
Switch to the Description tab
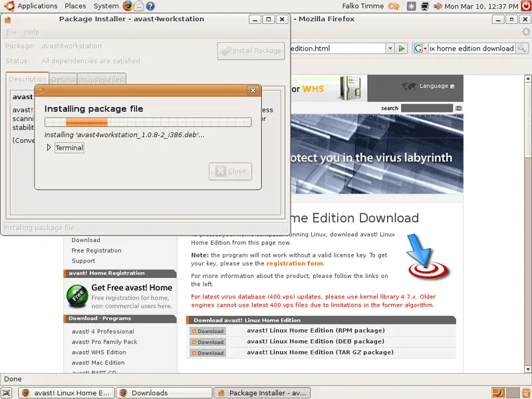coord(27,79)
